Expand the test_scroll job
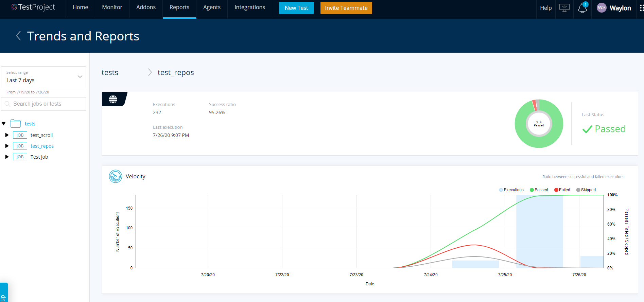Image resolution: width=644 pixels, height=302 pixels. pos(7,135)
